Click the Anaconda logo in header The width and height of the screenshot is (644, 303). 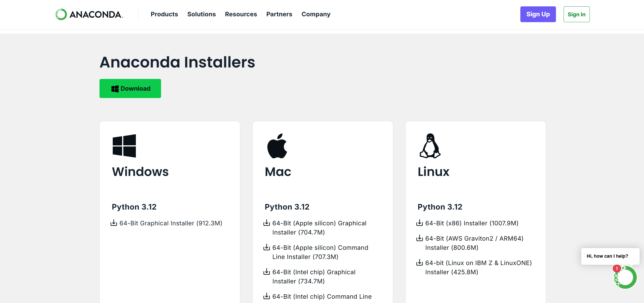(x=89, y=15)
